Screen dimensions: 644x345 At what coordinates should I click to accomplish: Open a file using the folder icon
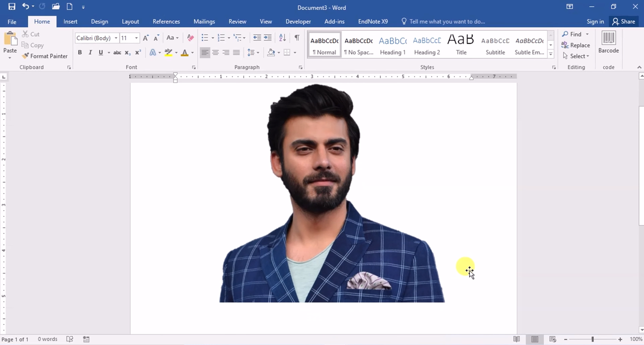point(56,7)
